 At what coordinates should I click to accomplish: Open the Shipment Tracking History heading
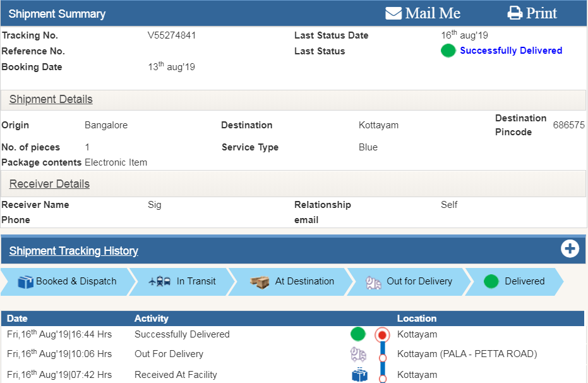pos(73,251)
